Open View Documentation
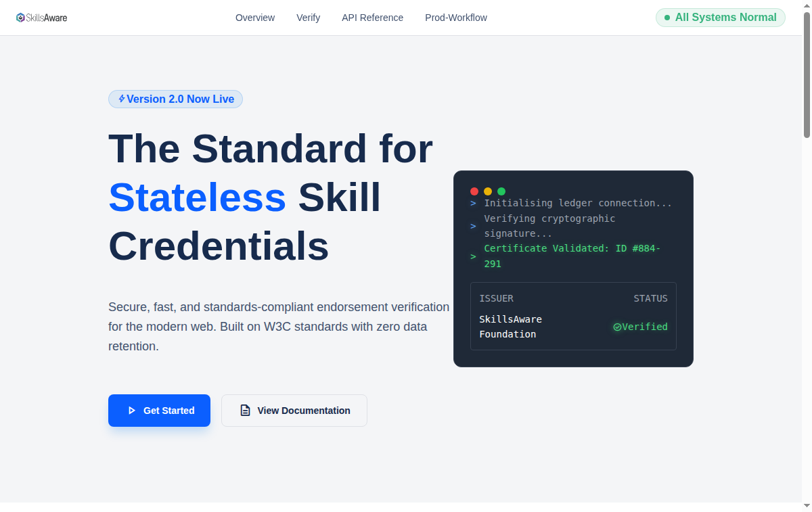Viewport: 812px width, 512px height. [294, 410]
